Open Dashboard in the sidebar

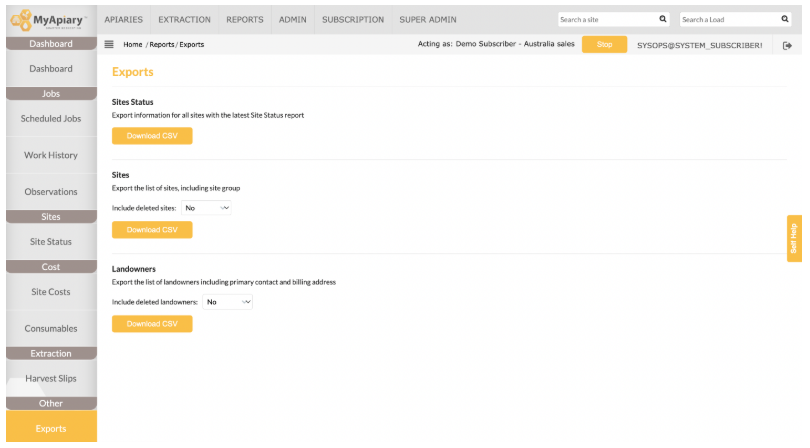point(51,69)
